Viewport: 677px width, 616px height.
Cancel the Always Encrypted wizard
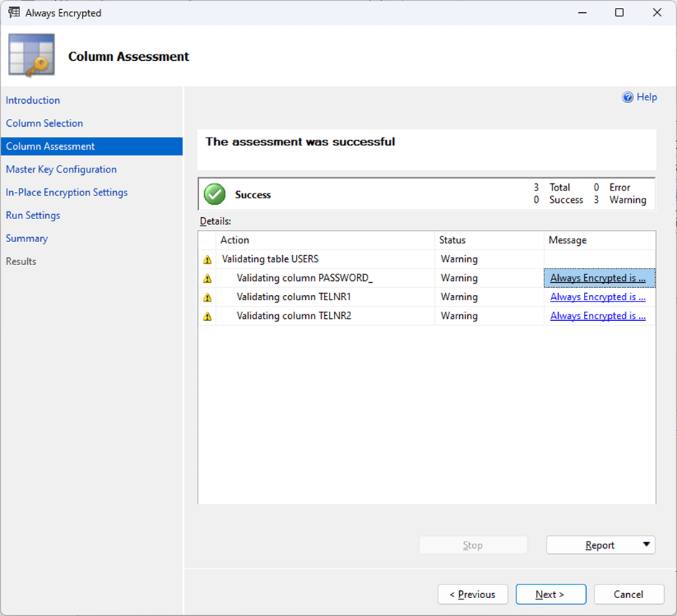628,595
